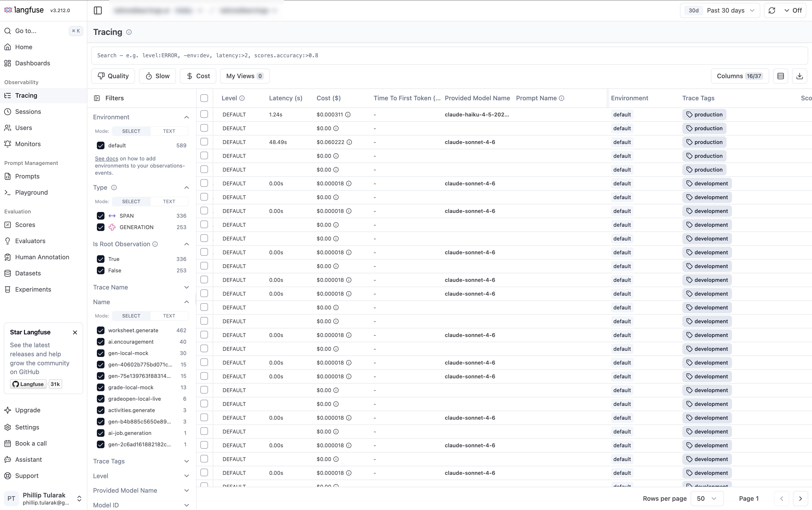Open the See docs link
The width and height of the screenshot is (812, 510).
pos(106,159)
